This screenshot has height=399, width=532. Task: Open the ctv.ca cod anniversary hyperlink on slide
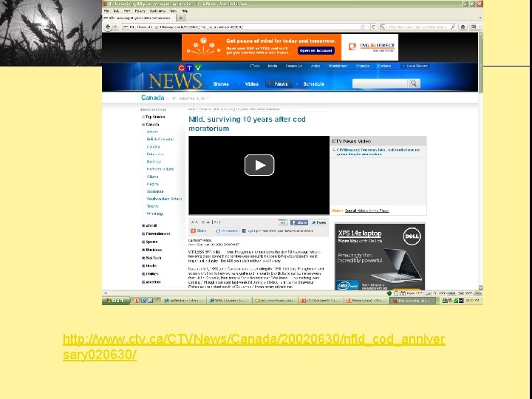click(x=253, y=347)
